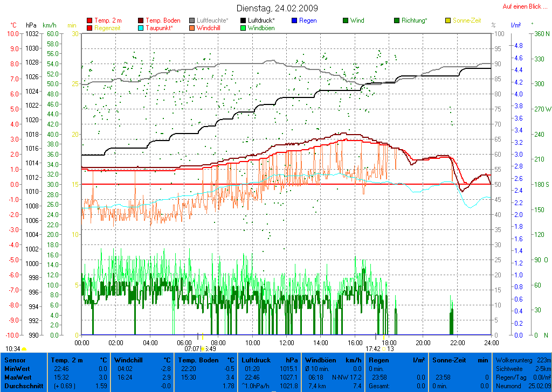Click the blue Regen legend square
The height and width of the screenshot is (392, 552).
coord(294,20)
